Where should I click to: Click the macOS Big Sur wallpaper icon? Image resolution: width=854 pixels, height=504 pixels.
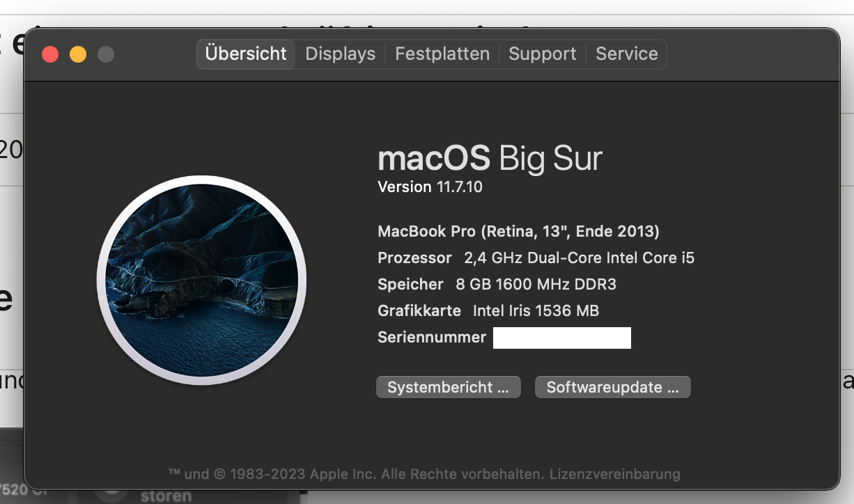[201, 280]
